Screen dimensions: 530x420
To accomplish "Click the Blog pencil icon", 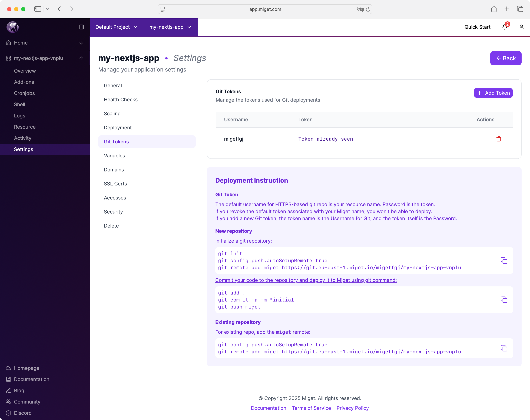I will (8, 390).
